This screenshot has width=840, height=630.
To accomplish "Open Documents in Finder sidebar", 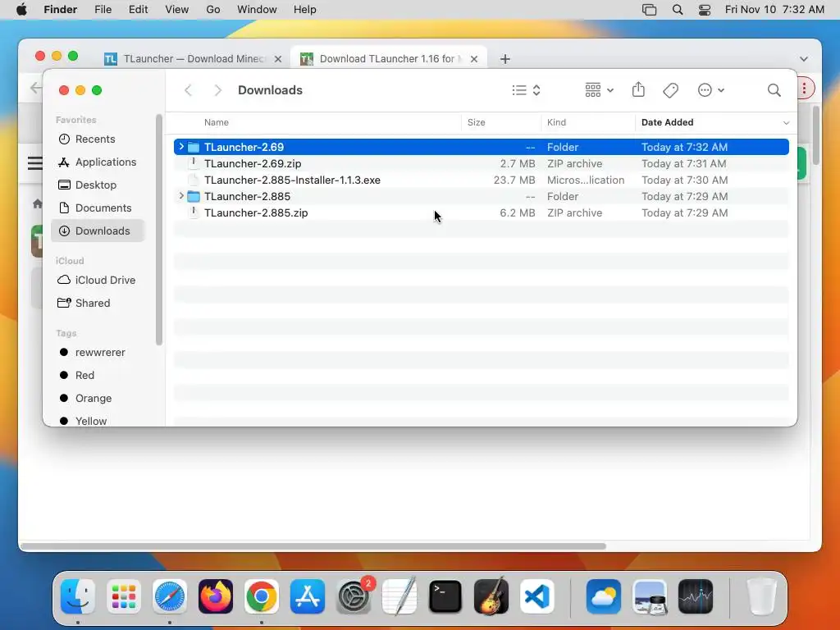I will click(x=98, y=208).
